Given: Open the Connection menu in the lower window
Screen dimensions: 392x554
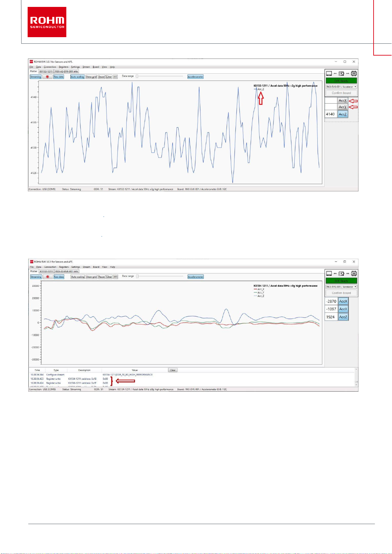Looking at the screenshot, I should click(50, 267).
